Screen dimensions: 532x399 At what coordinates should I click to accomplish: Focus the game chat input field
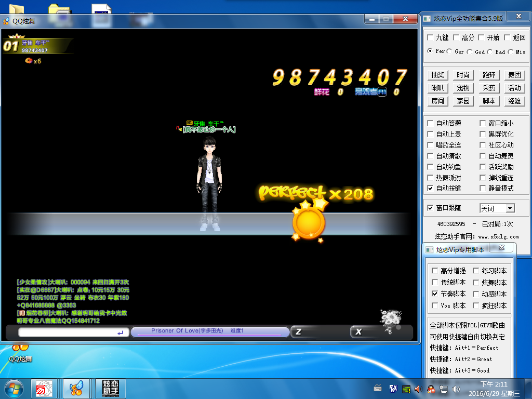[74, 332]
